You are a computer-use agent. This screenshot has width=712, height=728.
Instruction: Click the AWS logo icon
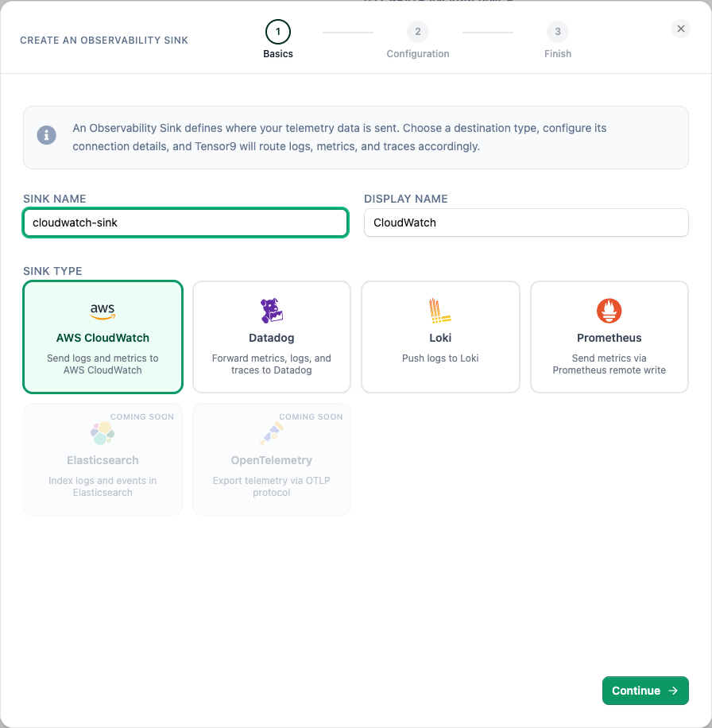pyautogui.click(x=103, y=311)
